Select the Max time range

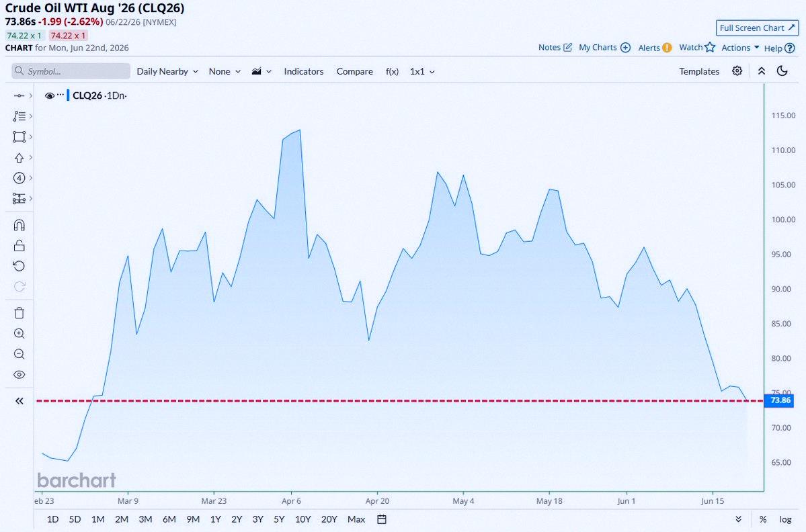point(356,519)
